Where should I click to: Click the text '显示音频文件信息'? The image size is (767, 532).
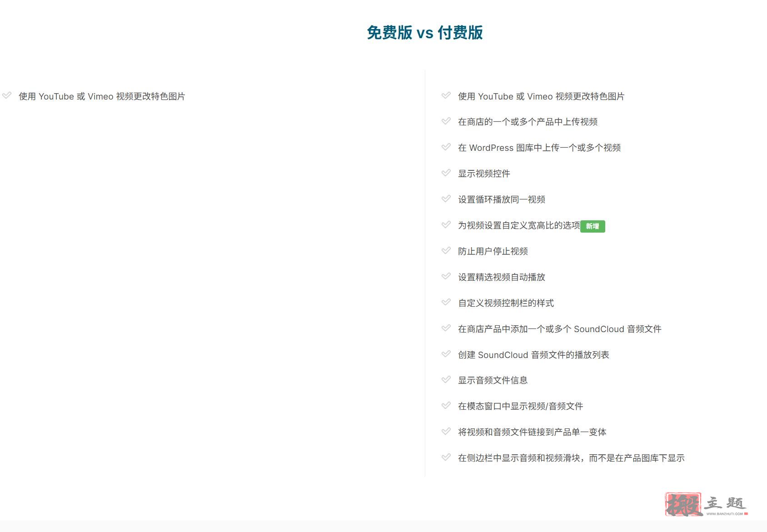coord(493,380)
